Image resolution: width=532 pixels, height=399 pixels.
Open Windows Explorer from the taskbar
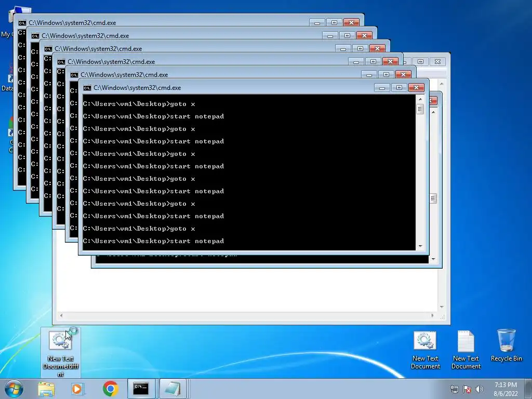(46, 389)
